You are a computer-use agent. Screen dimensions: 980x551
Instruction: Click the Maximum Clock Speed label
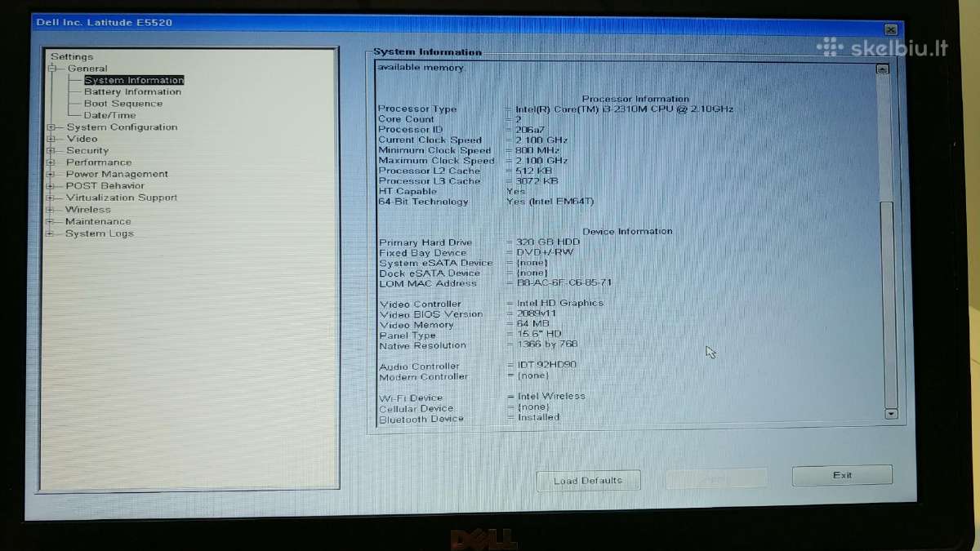436,161
